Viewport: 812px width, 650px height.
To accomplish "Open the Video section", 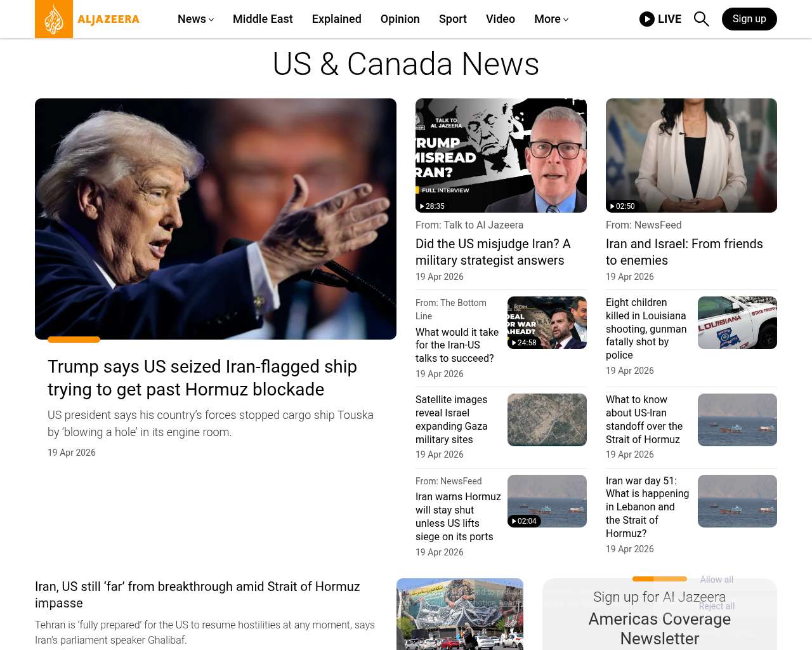I will coord(501,19).
